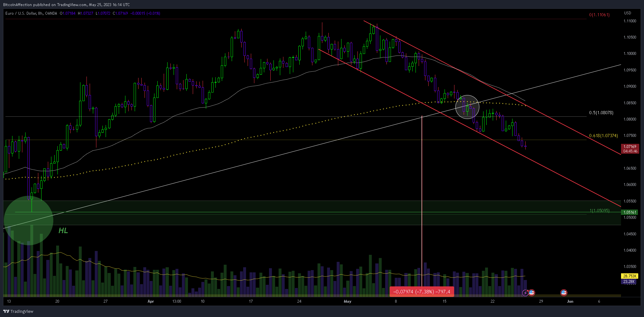Click the 1.06000 price axis label
The width and height of the screenshot is (644, 317).
(x=630, y=185)
